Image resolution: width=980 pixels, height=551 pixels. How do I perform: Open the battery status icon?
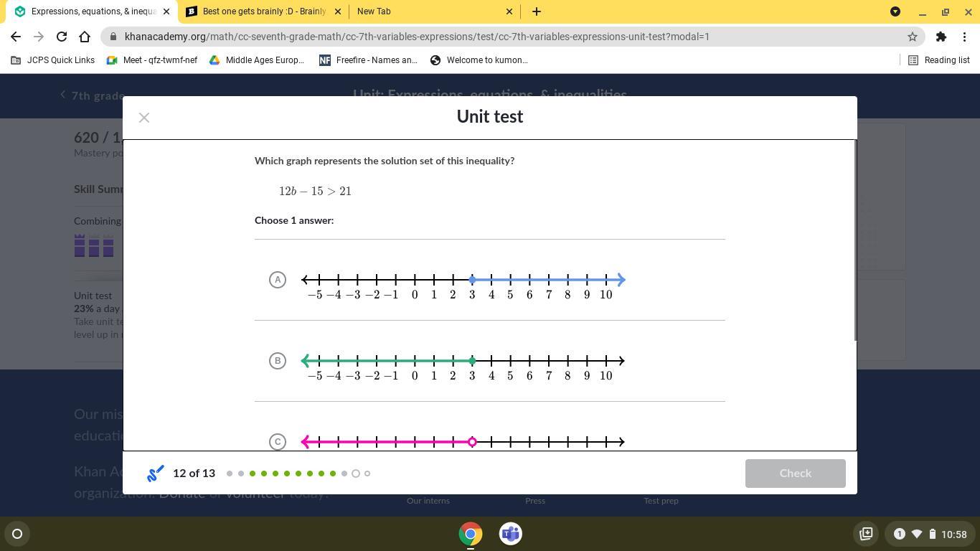point(933,534)
